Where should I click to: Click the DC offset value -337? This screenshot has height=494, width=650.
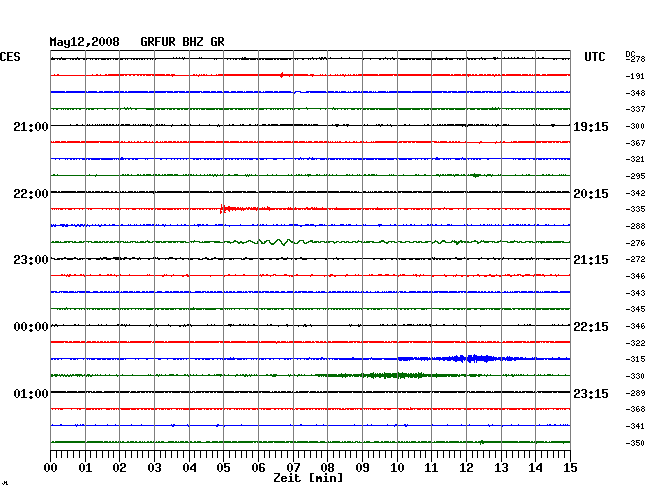(635, 109)
